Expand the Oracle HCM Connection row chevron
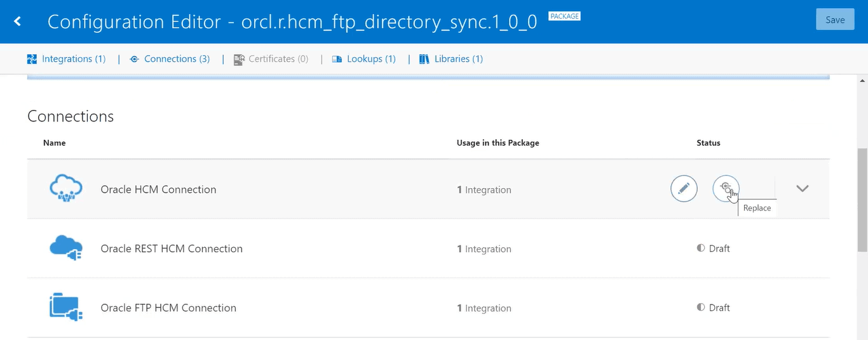 tap(803, 189)
